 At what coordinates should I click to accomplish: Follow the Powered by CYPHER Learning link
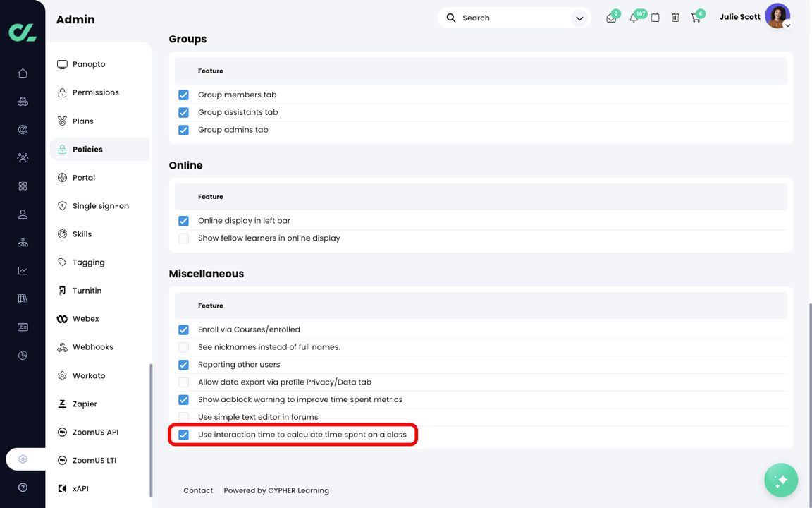[276, 490]
